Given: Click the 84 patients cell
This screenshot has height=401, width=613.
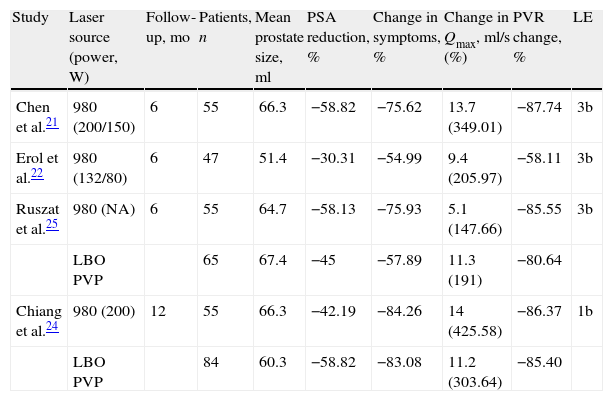Looking at the screenshot, I should 210,365.
